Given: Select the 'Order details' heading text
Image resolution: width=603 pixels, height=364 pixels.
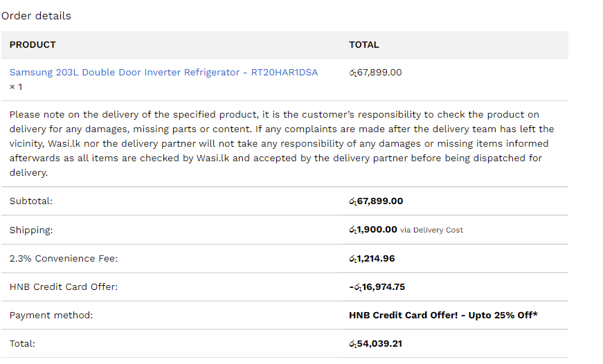Looking at the screenshot, I should point(36,16).
